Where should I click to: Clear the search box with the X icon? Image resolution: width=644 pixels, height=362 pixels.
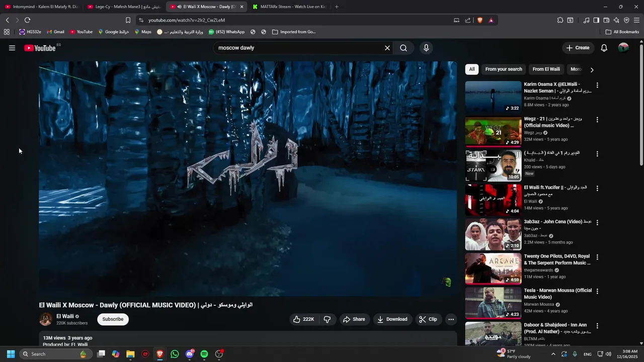click(387, 48)
